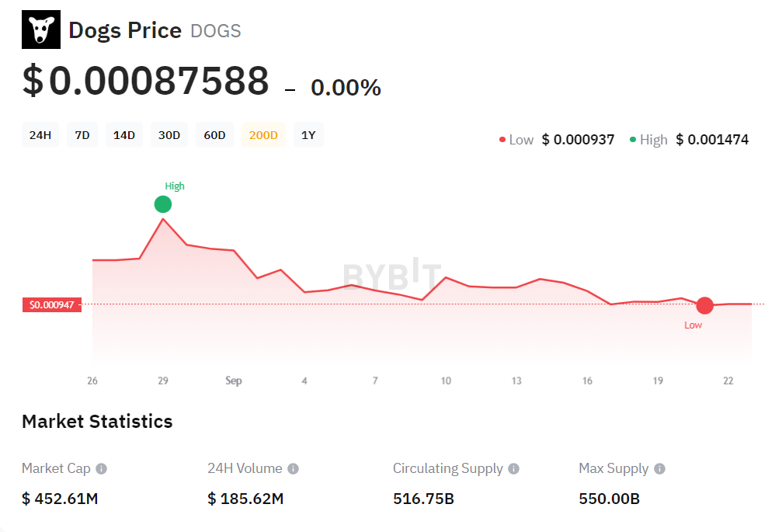Click the currently active 200D range
This screenshot has width=775, height=532.
pyautogui.click(x=263, y=134)
